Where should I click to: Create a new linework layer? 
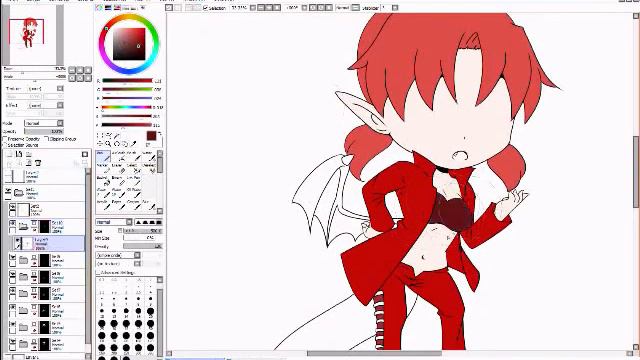[19, 154]
